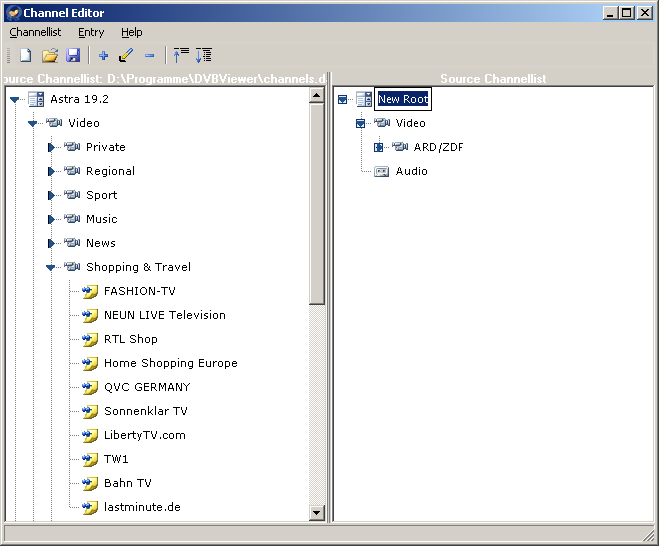This screenshot has width=659, height=546.
Task: Add new entry with plus icon
Action: 103,55
